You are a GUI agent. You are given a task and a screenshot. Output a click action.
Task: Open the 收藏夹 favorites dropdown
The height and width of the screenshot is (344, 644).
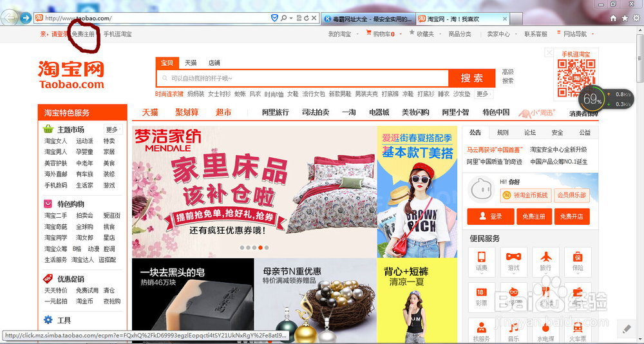coord(424,34)
